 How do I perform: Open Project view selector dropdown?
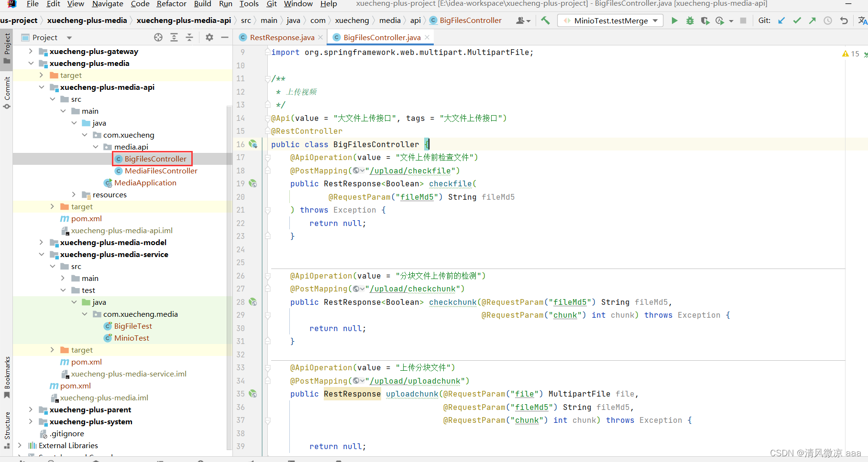(47, 37)
